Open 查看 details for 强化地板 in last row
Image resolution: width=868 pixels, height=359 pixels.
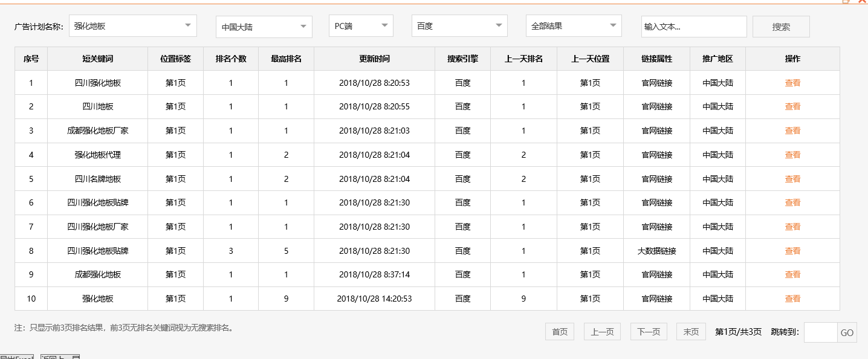792,298
